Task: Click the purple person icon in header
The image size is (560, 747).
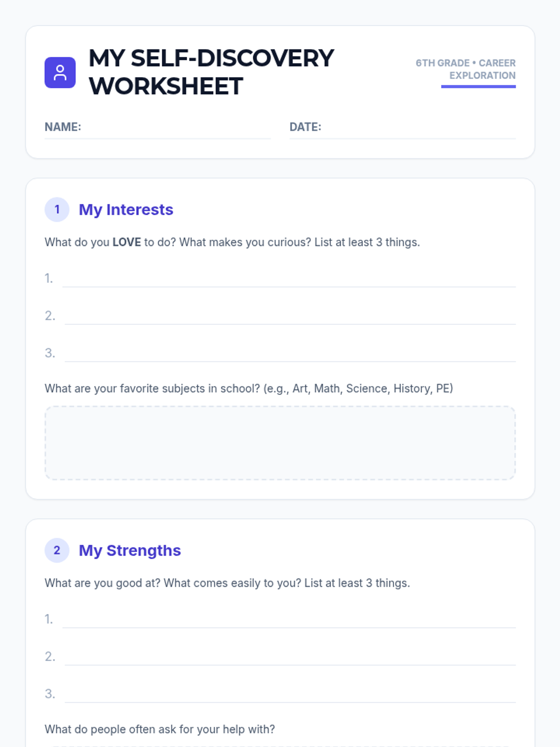Action: tap(60, 72)
